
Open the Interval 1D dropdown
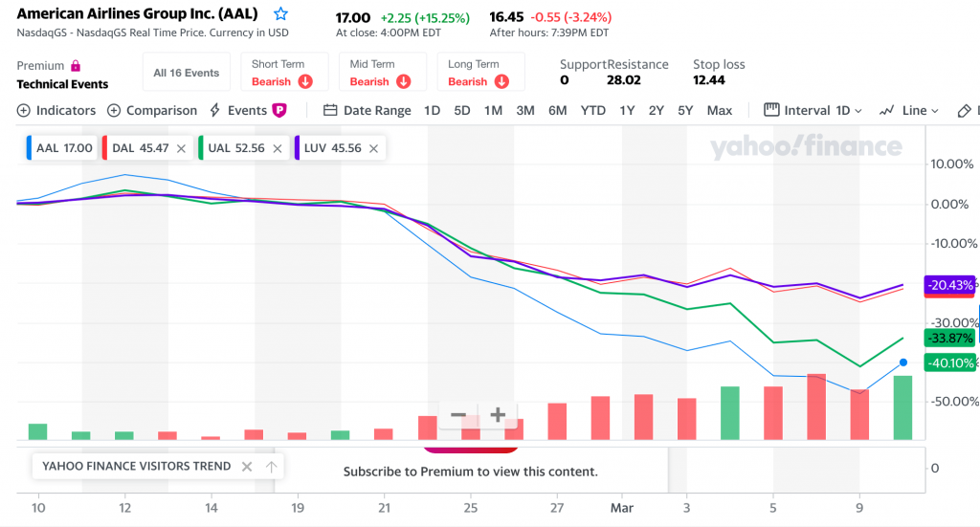(x=813, y=111)
